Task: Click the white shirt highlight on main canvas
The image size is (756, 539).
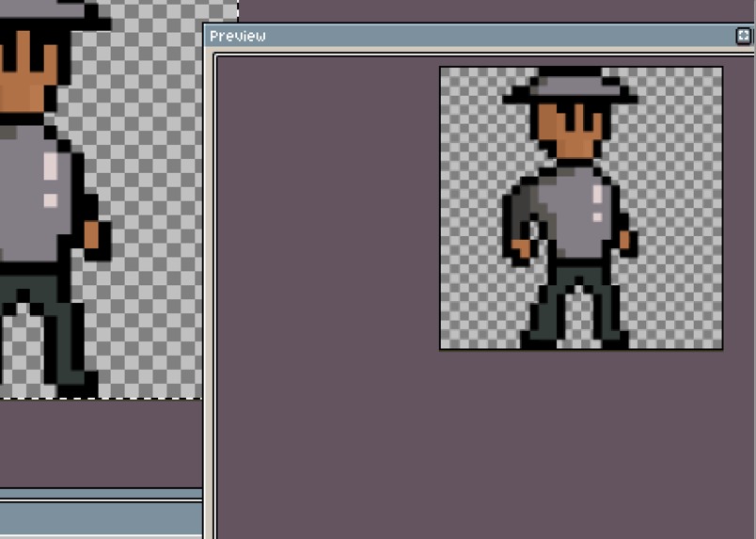Action: tap(51, 166)
